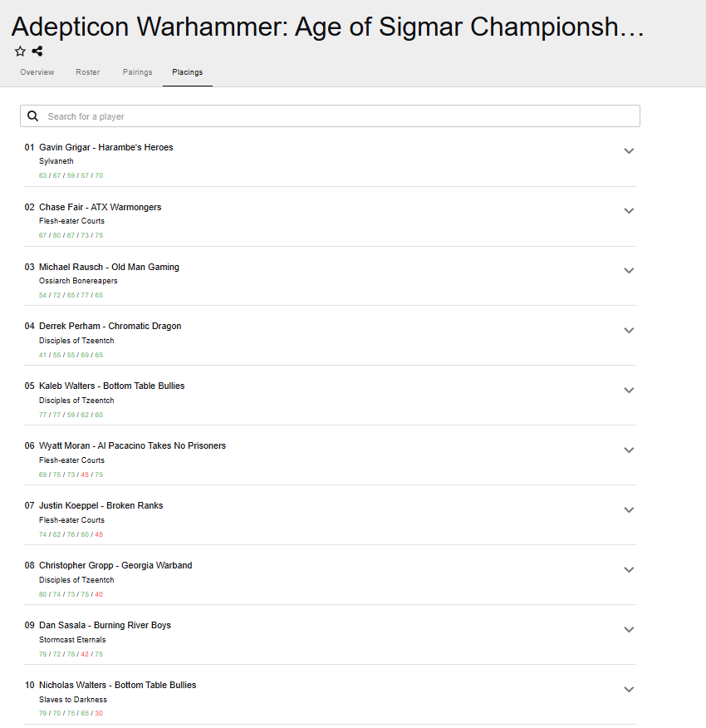Click the share icon
The width and height of the screenshot is (706, 728).
tap(37, 52)
